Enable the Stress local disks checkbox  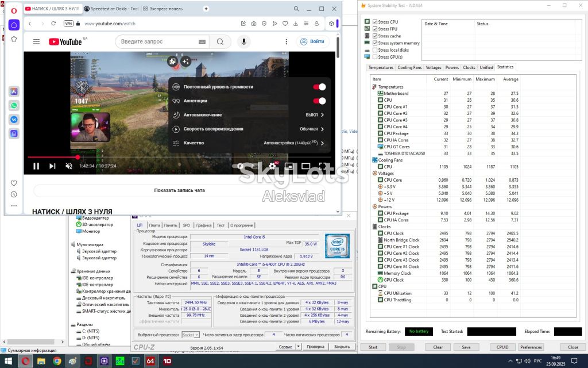(x=375, y=50)
